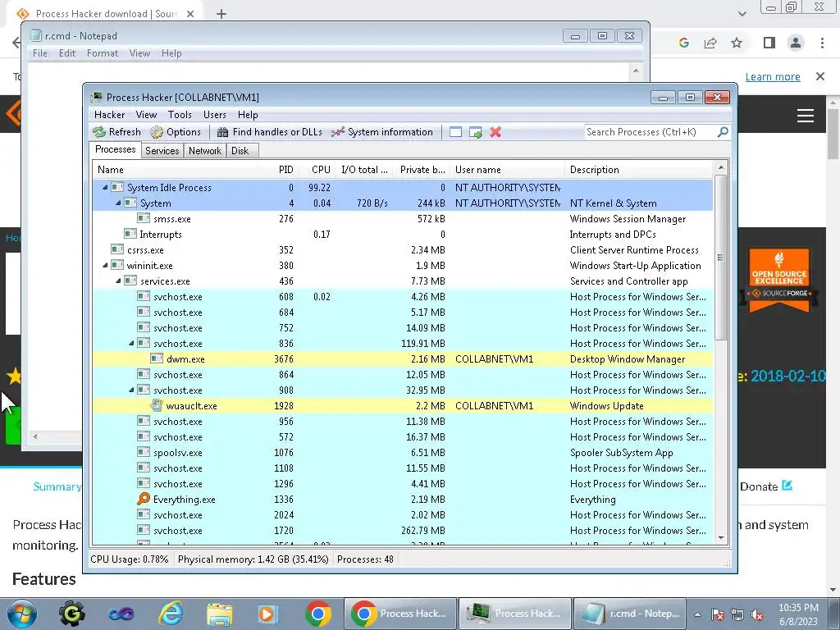Select the smss.exe process row
The height and width of the screenshot is (630, 840).
pyautogui.click(x=402, y=218)
